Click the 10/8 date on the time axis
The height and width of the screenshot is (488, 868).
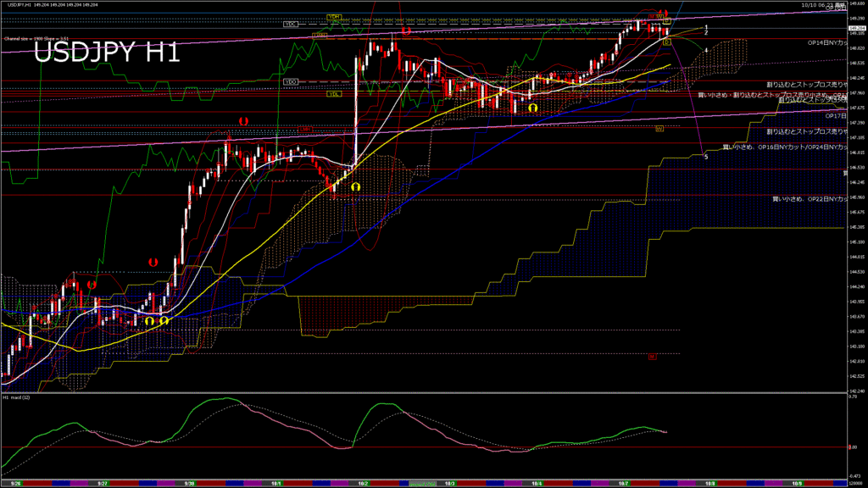tap(710, 484)
